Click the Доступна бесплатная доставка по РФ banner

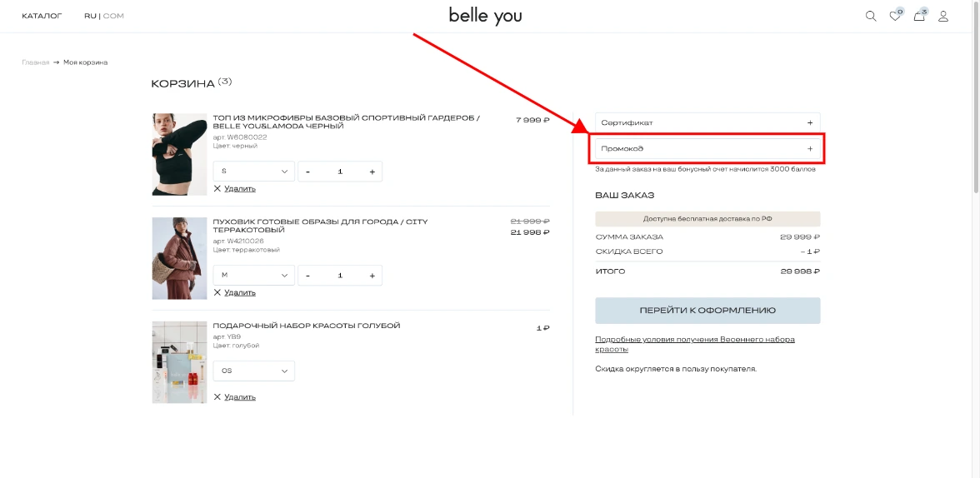point(707,219)
